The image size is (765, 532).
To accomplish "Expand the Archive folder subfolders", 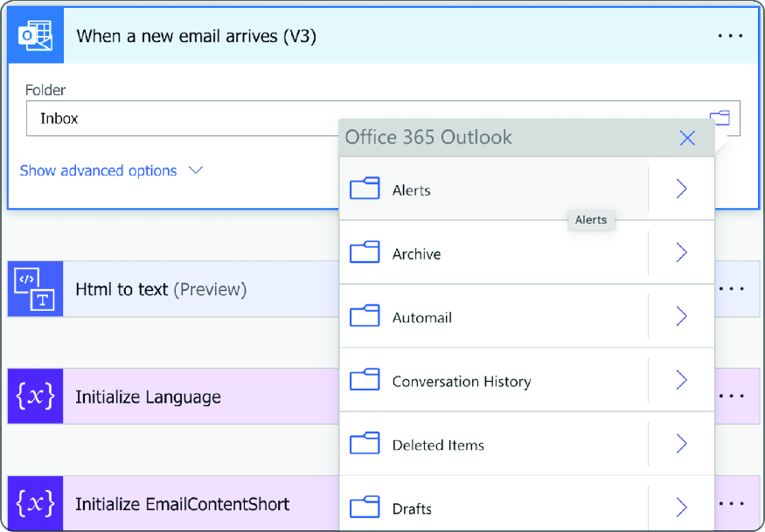I will point(682,252).
